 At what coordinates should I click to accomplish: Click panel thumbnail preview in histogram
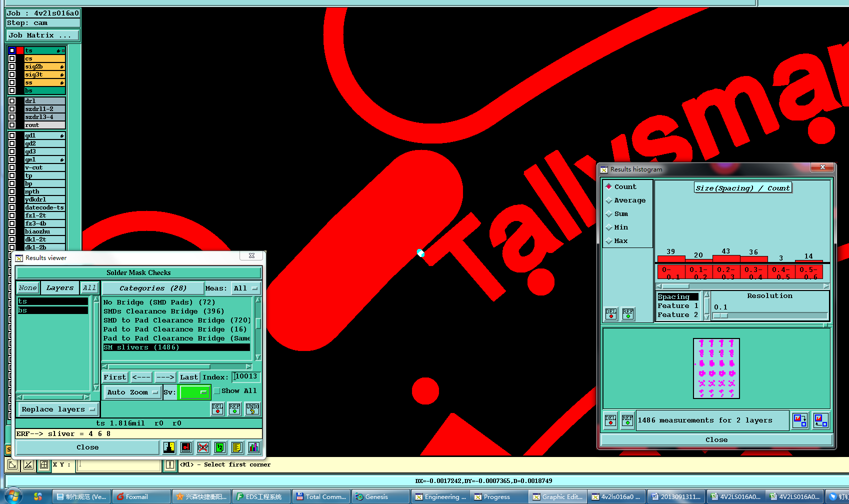pos(716,368)
